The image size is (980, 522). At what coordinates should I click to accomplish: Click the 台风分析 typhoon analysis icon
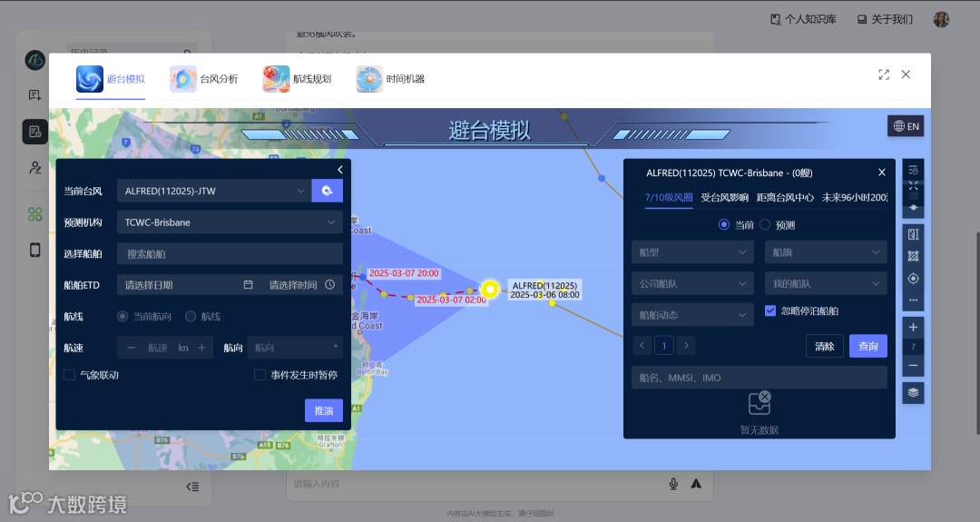pos(182,79)
